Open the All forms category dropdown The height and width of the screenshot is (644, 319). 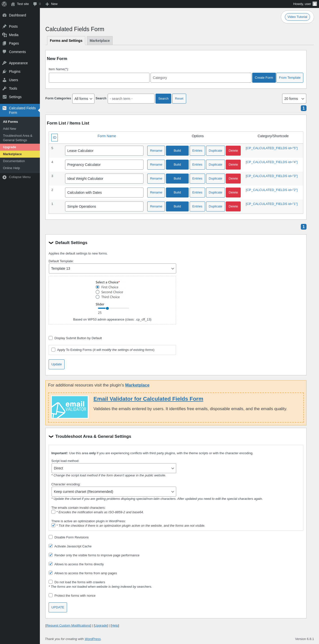(x=83, y=99)
